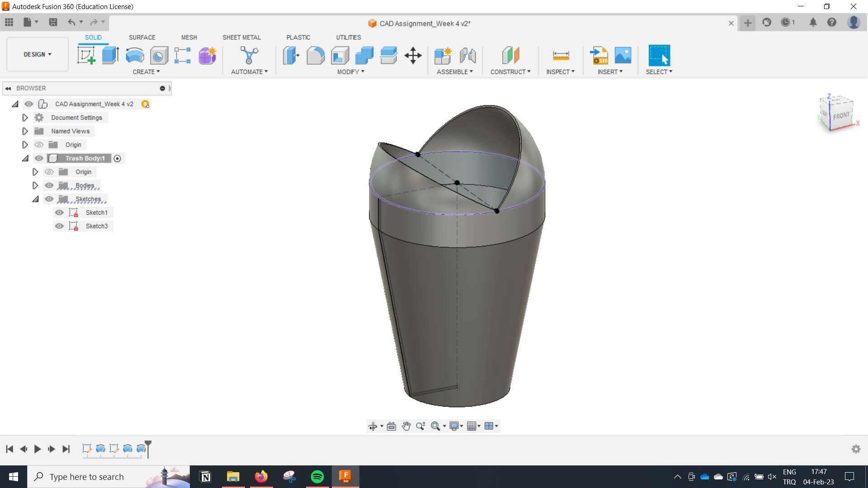
Task: Open the Inspect menu label
Action: (x=560, y=72)
